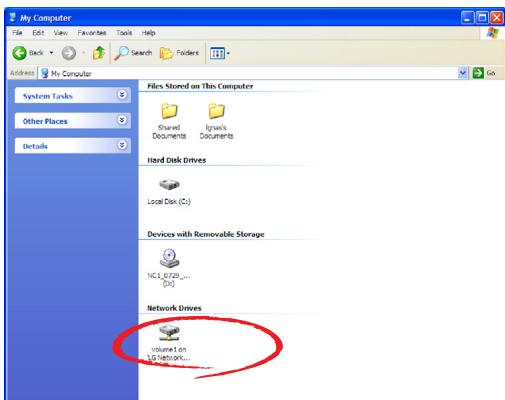Screen dimensions: 505x400
Task: Minimize the My Computer window
Action: pos(467,17)
